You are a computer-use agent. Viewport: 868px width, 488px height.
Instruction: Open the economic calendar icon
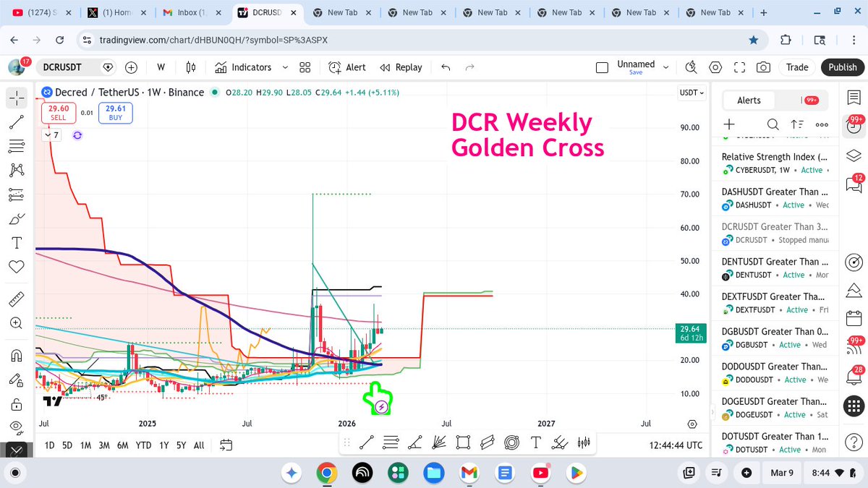tap(854, 317)
